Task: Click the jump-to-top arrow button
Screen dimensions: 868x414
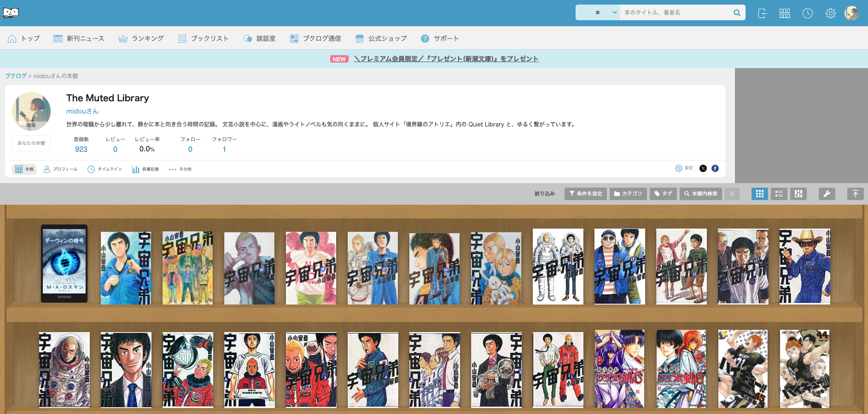Action: [x=856, y=194]
